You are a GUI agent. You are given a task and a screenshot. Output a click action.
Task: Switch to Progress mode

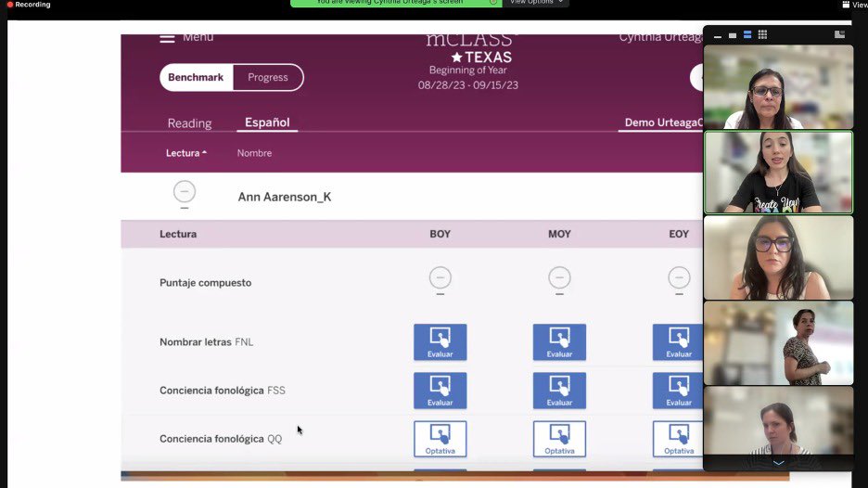pyautogui.click(x=268, y=77)
